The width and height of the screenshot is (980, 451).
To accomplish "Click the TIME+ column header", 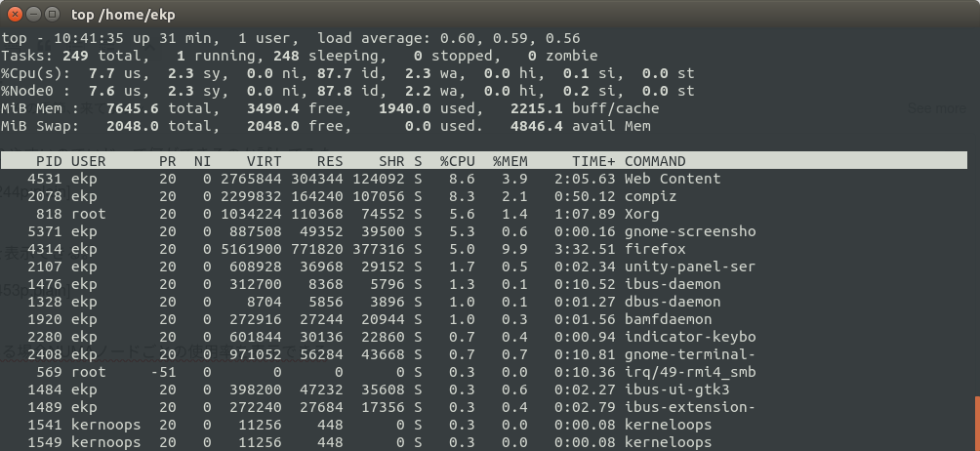I will tap(593, 161).
